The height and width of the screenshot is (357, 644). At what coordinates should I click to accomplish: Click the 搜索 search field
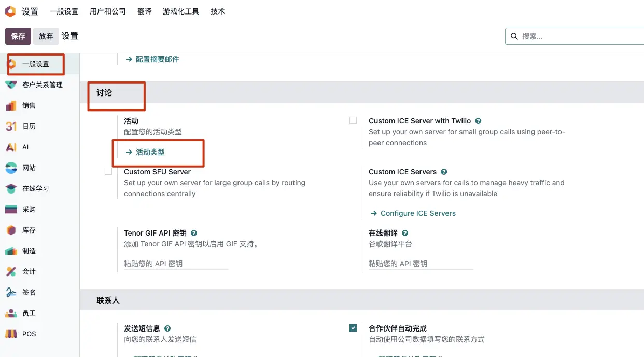coord(570,36)
